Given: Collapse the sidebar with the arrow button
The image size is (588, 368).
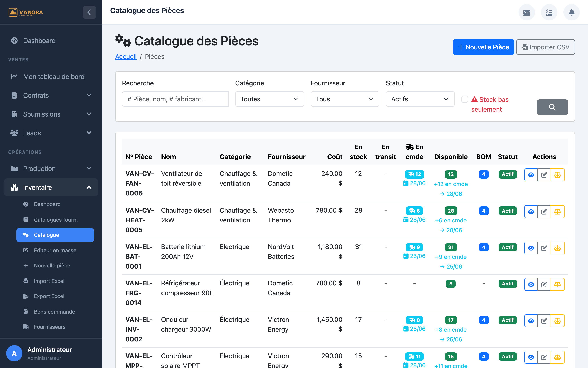Looking at the screenshot, I should (x=89, y=12).
